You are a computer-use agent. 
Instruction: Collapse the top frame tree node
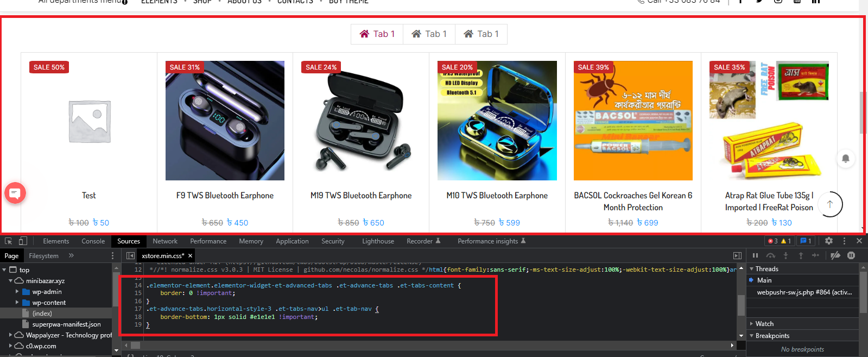click(x=4, y=270)
